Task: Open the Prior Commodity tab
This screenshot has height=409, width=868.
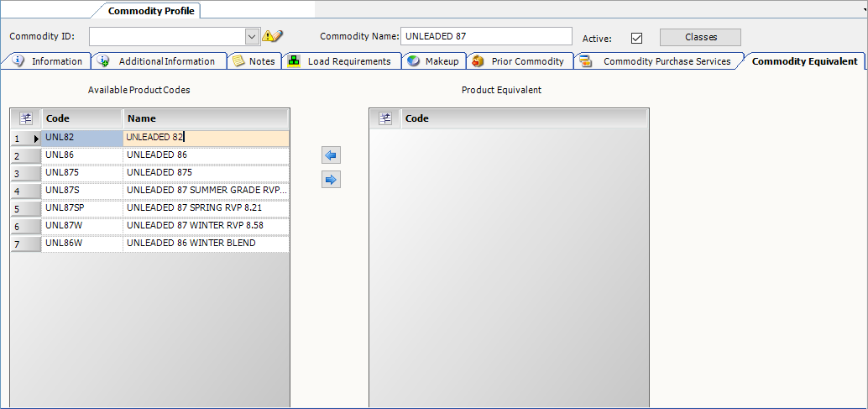Action: point(520,61)
